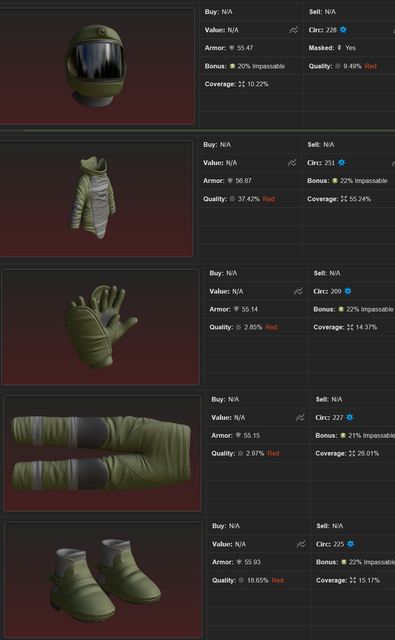The width and height of the screenshot is (395, 640).
Task: Click quality icon beside 37.42%
Action: click(x=232, y=199)
